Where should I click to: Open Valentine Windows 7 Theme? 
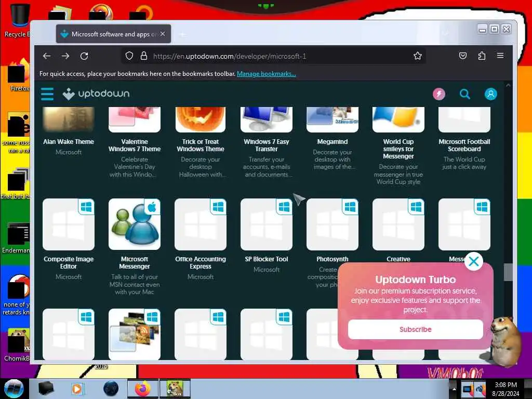click(x=135, y=145)
